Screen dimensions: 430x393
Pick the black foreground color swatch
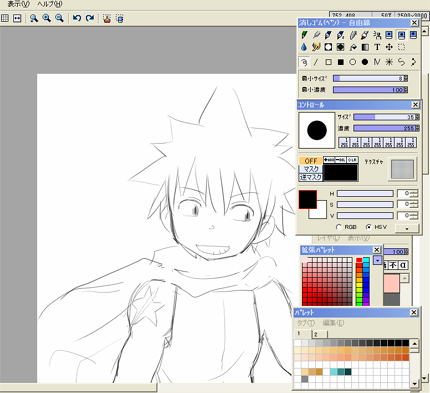(x=308, y=199)
